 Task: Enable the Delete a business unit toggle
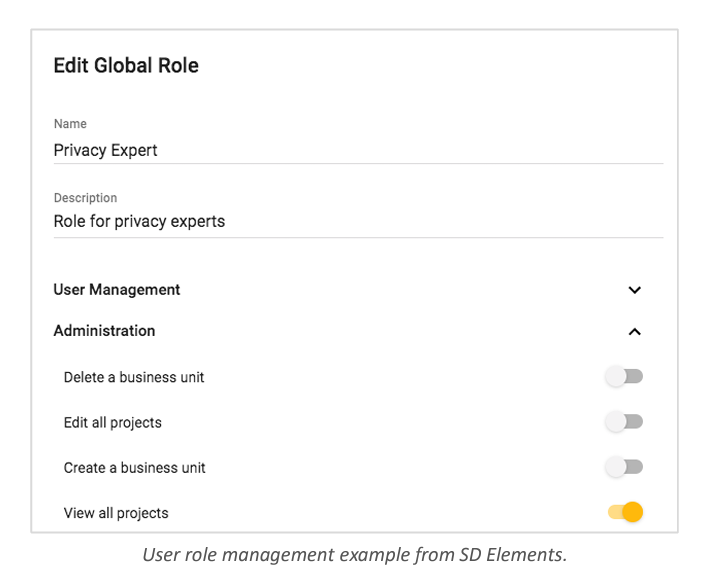click(624, 377)
